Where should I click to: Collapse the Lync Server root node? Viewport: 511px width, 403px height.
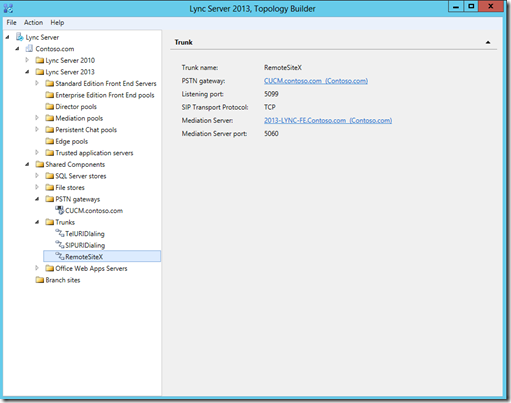tap(7, 37)
